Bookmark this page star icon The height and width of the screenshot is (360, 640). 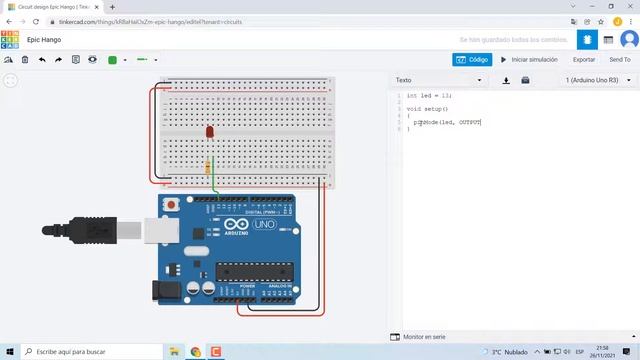(x=600, y=22)
